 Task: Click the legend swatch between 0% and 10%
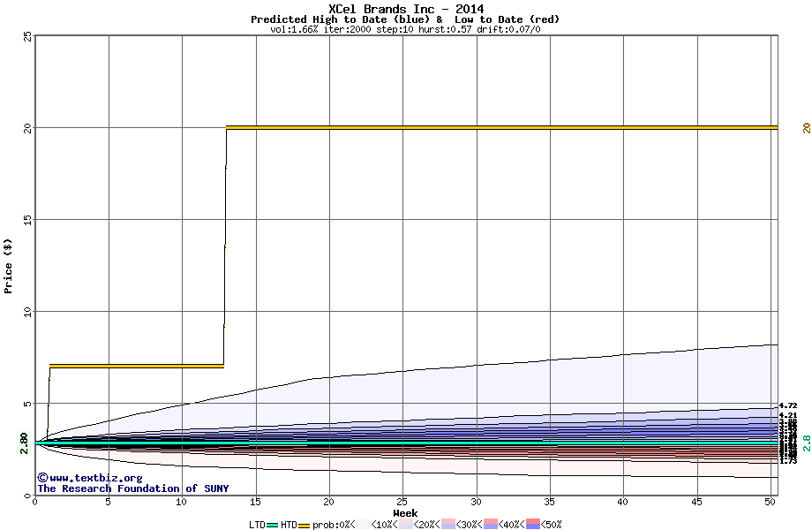pos(364,525)
